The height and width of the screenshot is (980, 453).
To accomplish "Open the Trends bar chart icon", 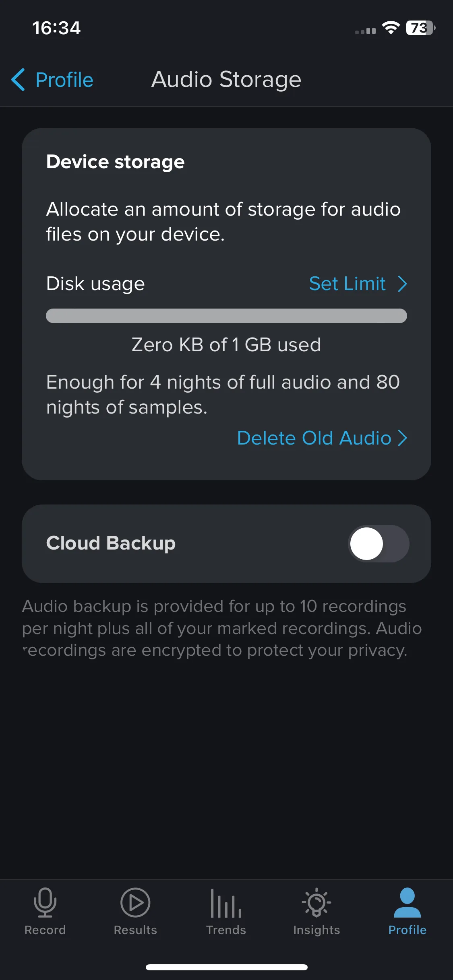I will [226, 903].
